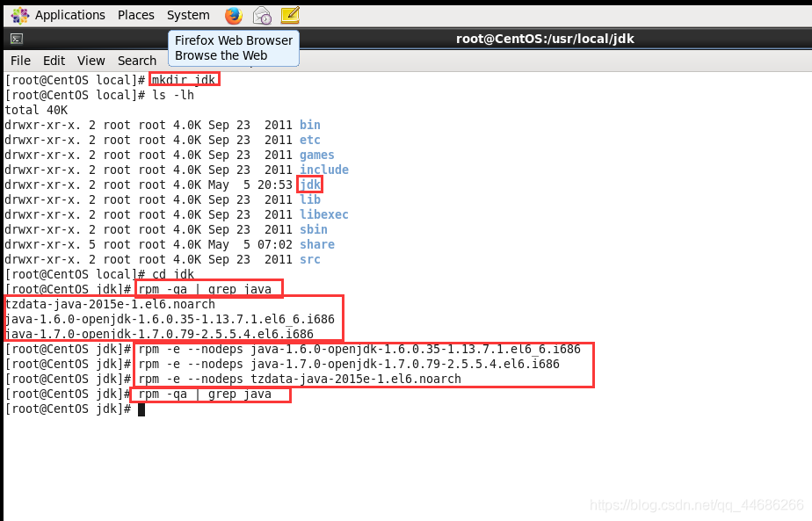The image size is (812, 521).
Task: Click the 'ls -lh' command text
Action: [173, 95]
